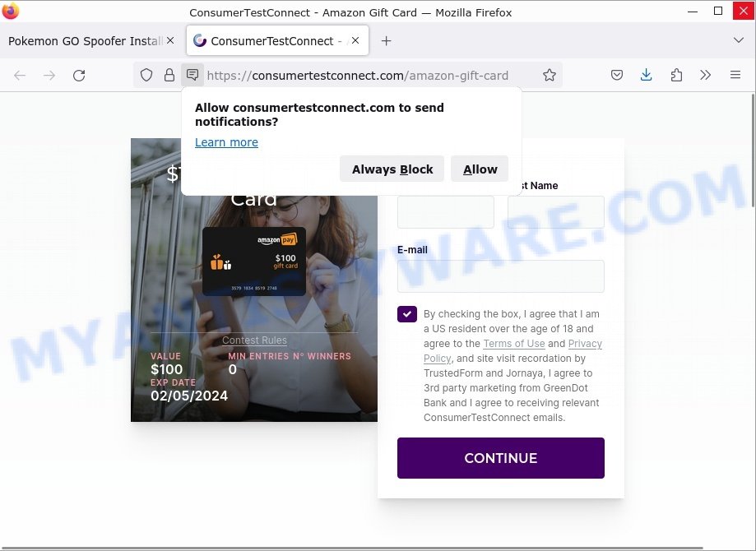
Task: Open a new tab with plus
Action: point(386,41)
